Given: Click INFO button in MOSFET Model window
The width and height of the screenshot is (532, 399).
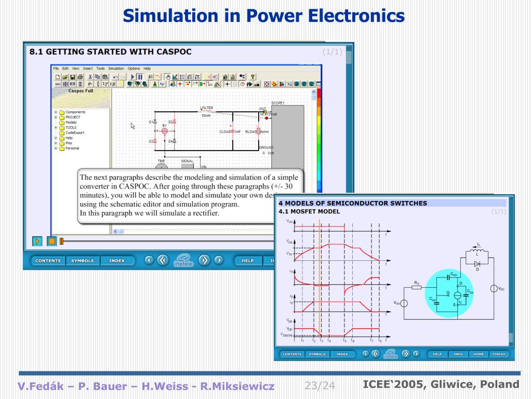Looking at the screenshot, I should 458,354.
